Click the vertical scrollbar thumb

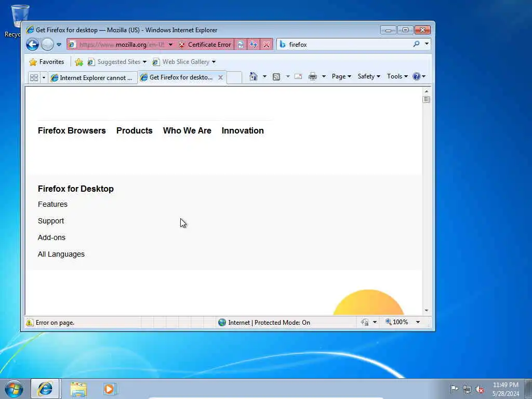(427, 99)
